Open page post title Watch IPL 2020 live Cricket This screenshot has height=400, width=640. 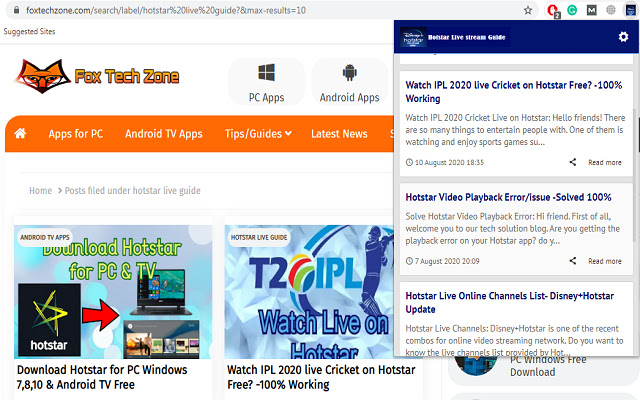(321, 377)
